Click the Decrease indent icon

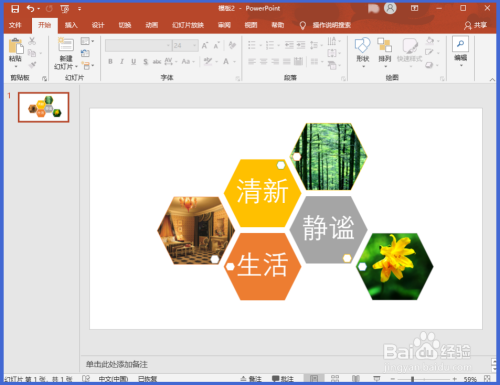pos(289,45)
